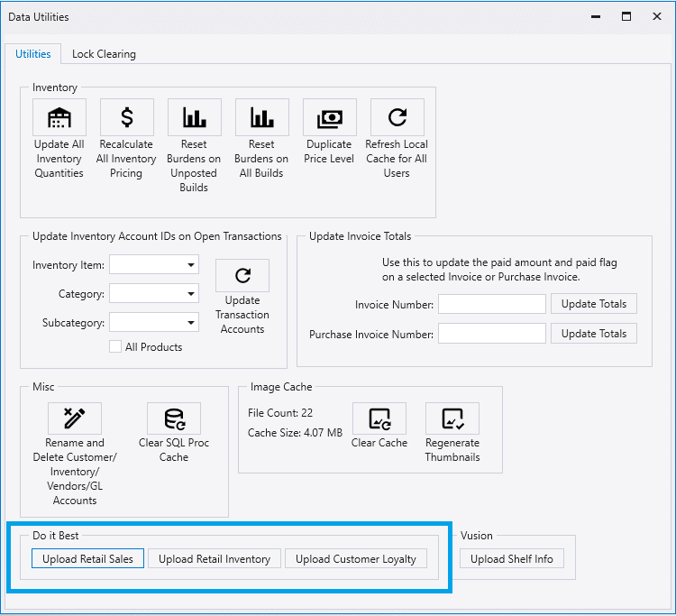This screenshot has width=676, height=616.
Task: Click Upload Retail Inventory button
Action: pyautogui.click(x=215, y=558)
